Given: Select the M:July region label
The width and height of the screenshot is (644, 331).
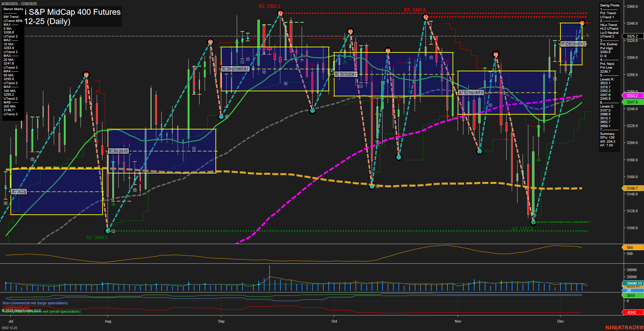Looking at the screenshot, I should point(19,191).
